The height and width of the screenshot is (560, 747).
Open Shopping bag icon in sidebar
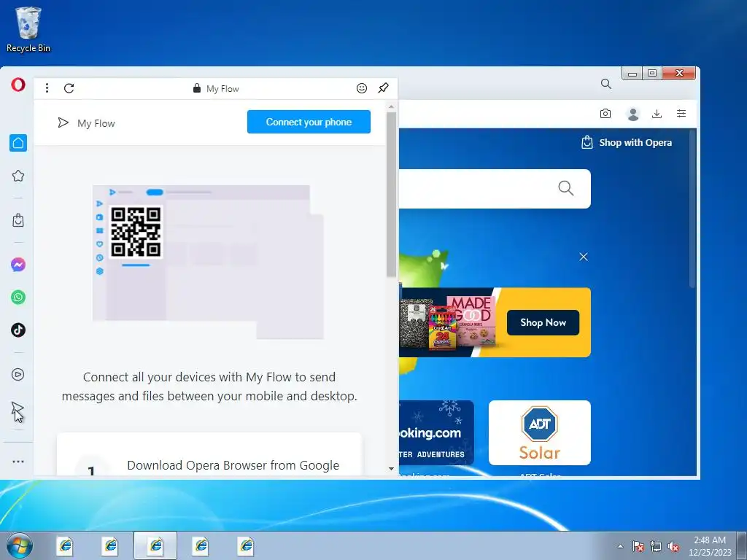[18, 220]
